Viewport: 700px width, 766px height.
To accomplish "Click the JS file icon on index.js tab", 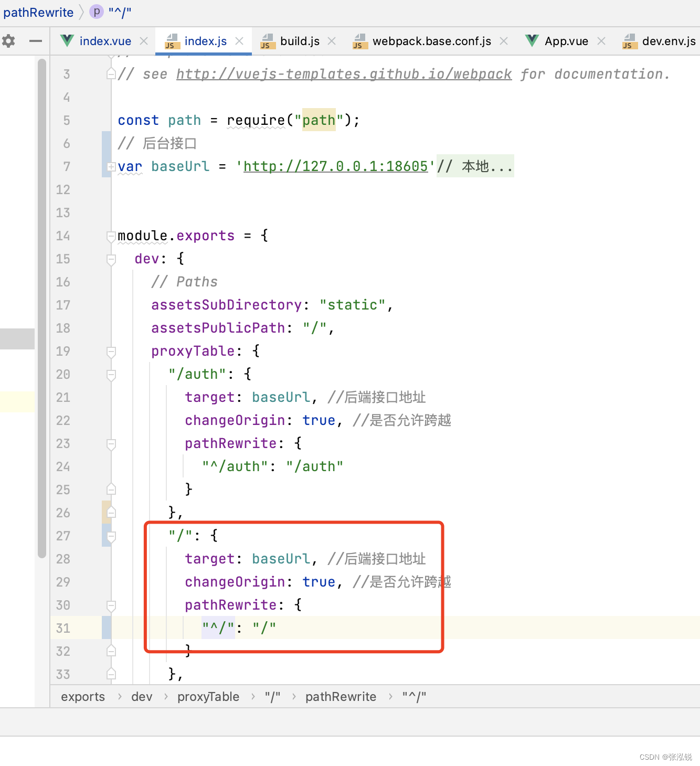I will (172, 41).
